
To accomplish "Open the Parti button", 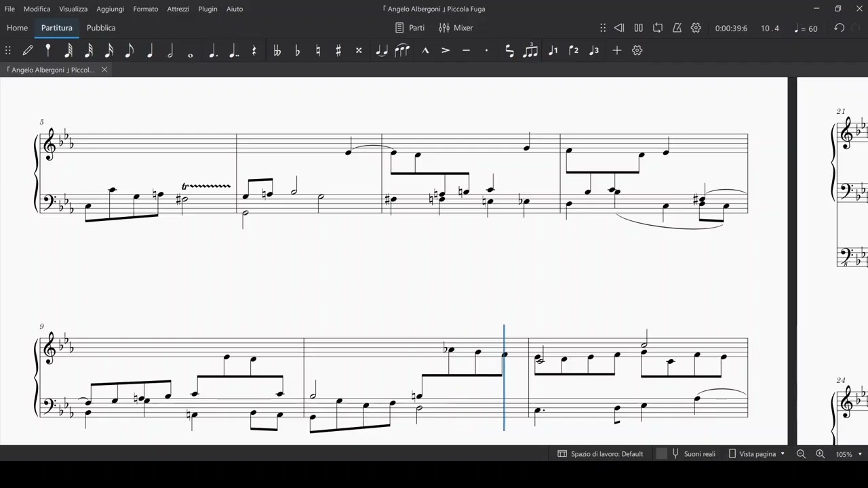I will point(410,28).
